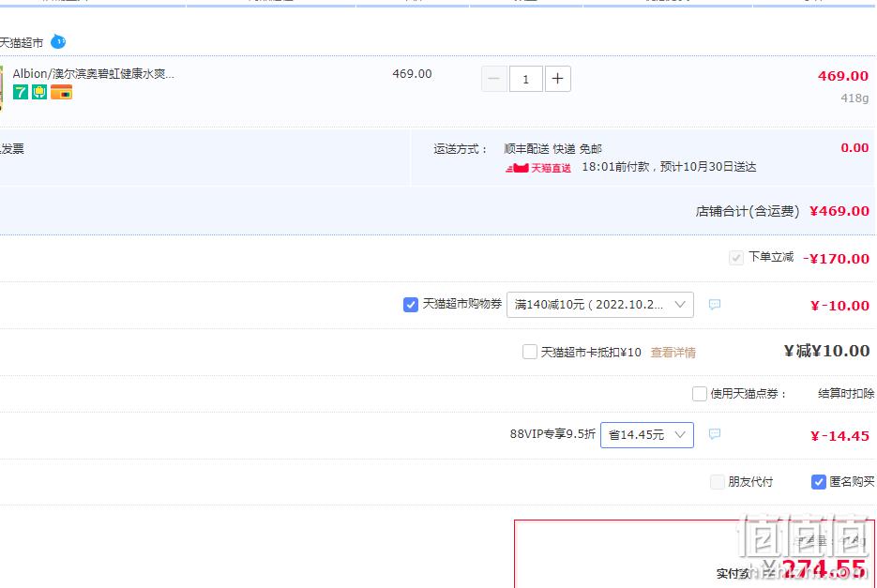877x588 pixels.
Task: Uncheck the 天猫超市购物券 checkbox
Action: 411,305
